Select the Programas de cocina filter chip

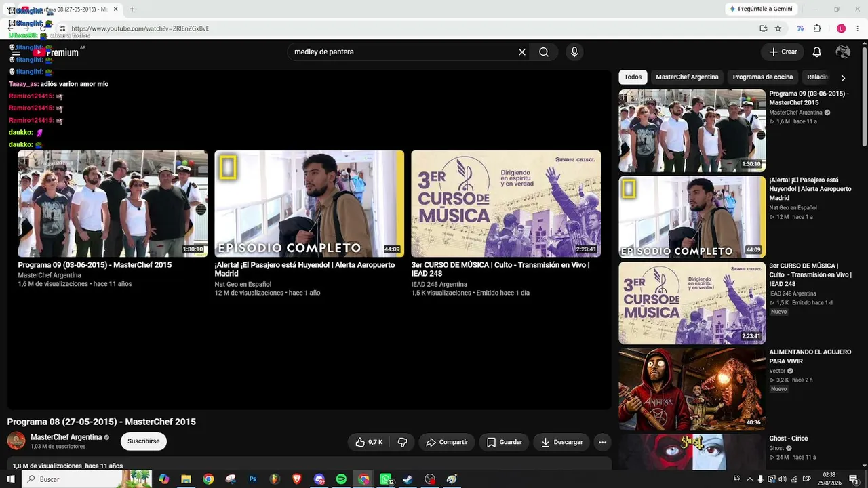[763, 77]
